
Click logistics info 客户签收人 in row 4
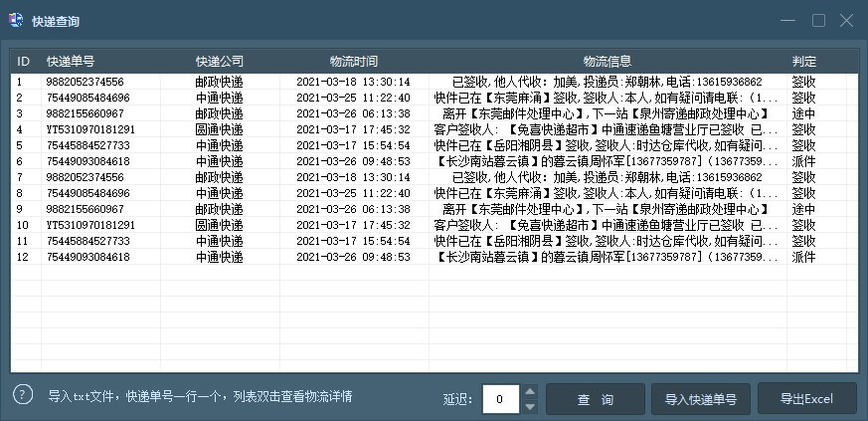coord(607,129)
